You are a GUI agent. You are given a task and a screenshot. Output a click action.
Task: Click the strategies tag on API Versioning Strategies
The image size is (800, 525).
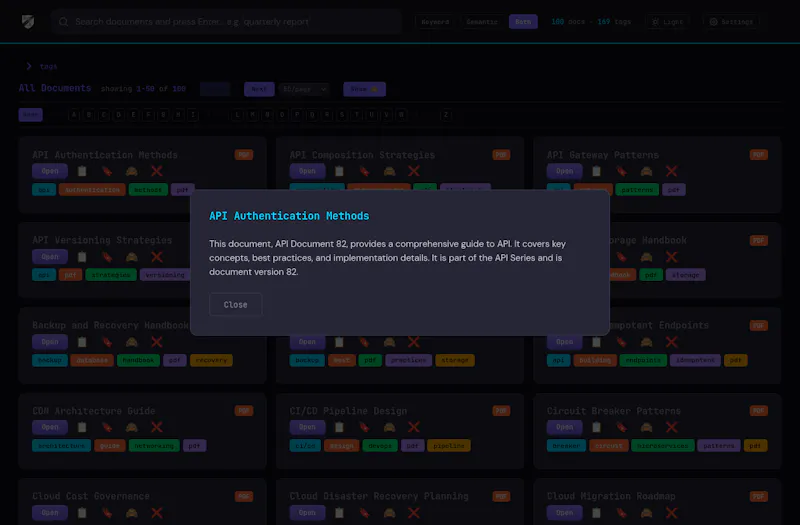point(111,275)
